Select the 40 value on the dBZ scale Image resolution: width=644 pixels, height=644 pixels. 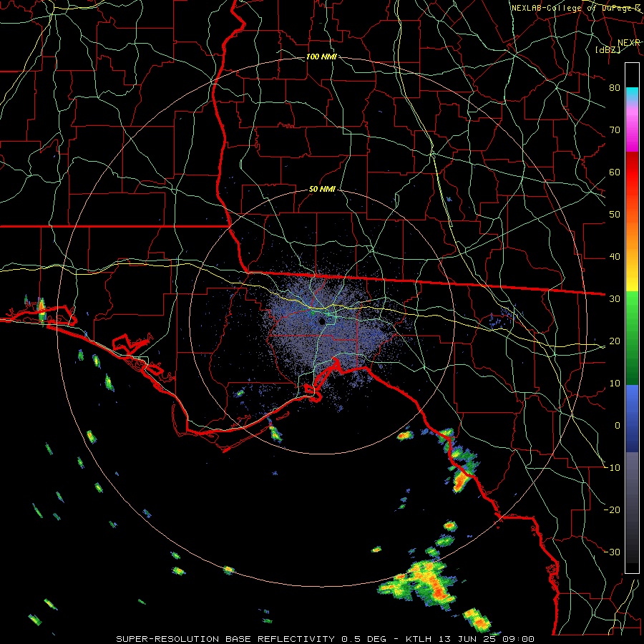[x=615, y=257]
